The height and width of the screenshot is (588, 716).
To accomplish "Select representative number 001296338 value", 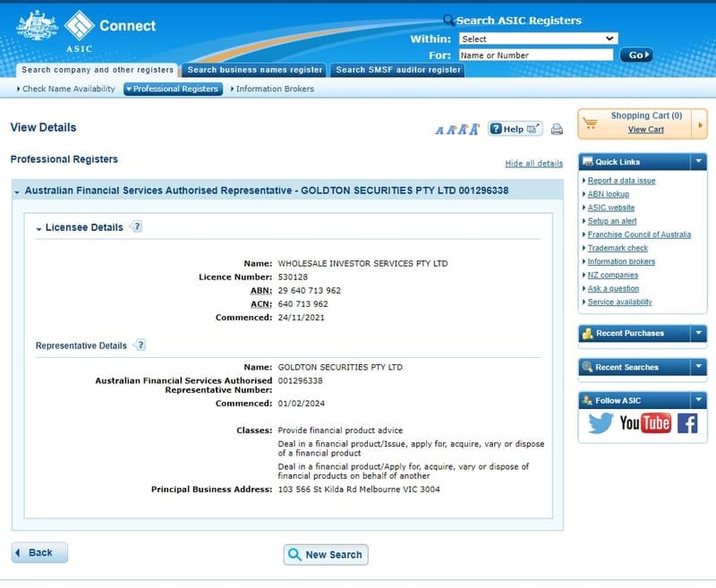I will coord(300,380).
